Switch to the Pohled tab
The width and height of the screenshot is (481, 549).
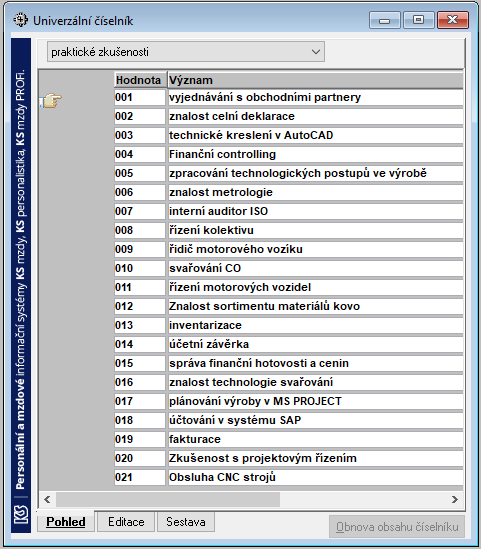click(66, 522)
